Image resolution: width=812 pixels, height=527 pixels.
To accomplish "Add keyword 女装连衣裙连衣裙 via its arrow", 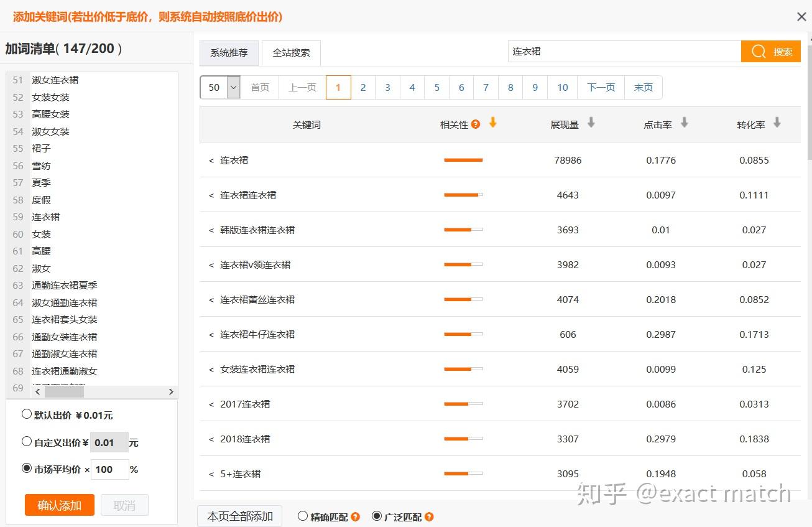I will [211, 370].
